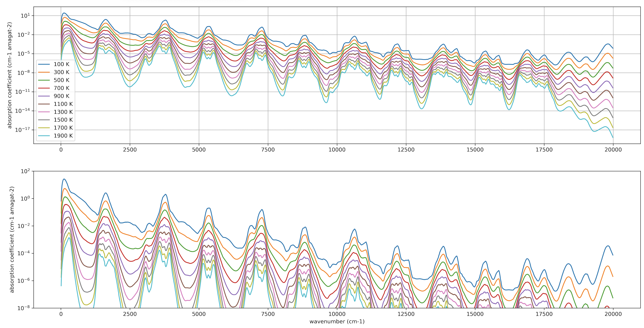Viewport: 644px width, 328px height.
Task: Click bottom plot y tick 10^0
Action: tap(25, 199)
